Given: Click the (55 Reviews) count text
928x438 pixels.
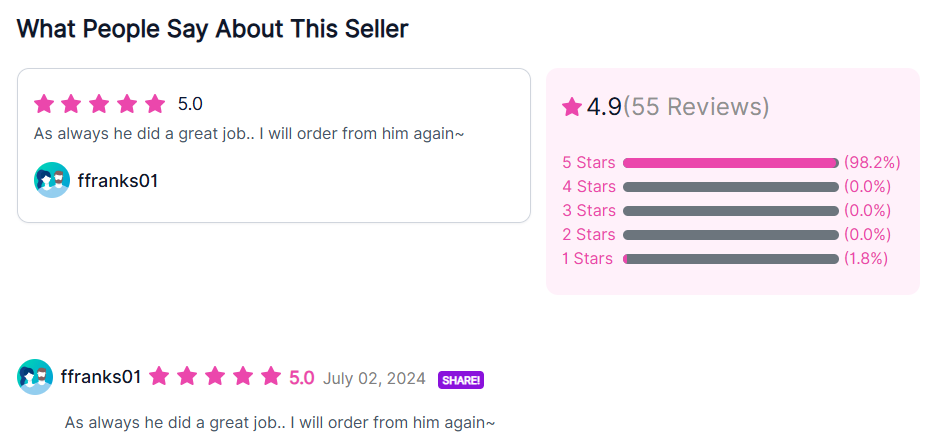Looking at the screenshot, I should pos(696,107).
